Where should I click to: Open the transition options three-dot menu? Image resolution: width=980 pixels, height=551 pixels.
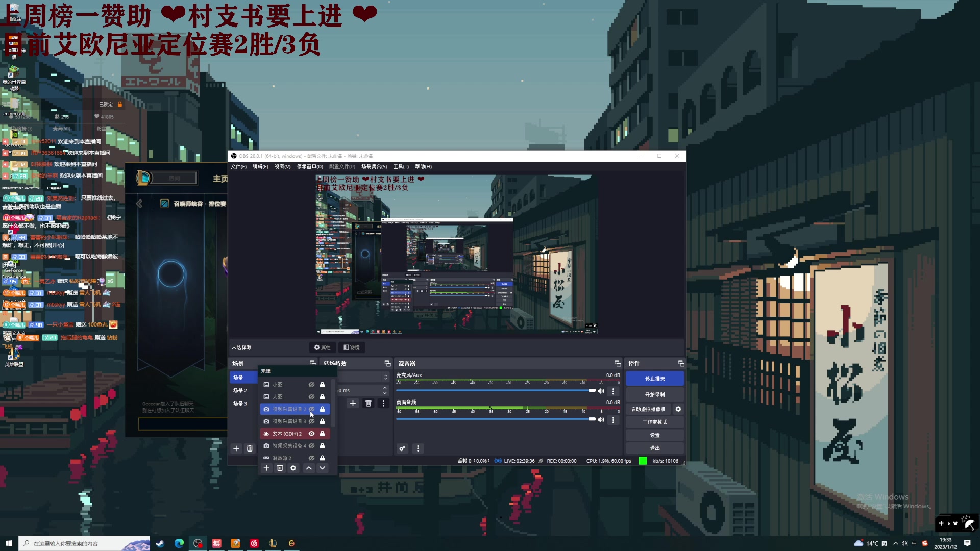(384, 404)
